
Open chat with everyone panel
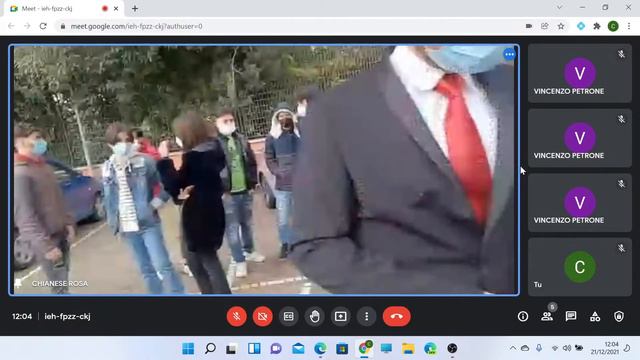pos(571,316)
